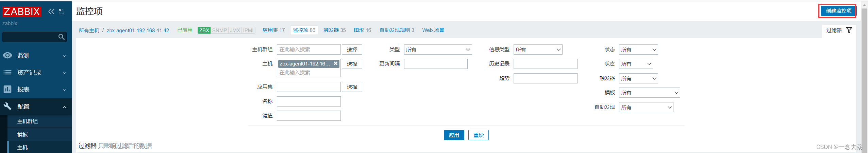Click the ZABBIX logo

[22, 12]
